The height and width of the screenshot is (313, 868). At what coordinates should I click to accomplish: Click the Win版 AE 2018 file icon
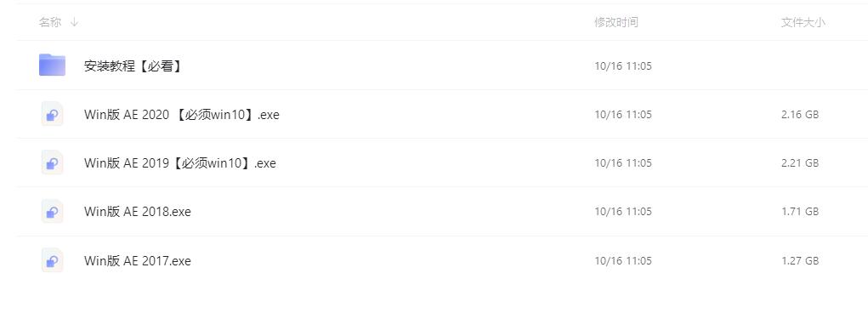tap(52, 212)
